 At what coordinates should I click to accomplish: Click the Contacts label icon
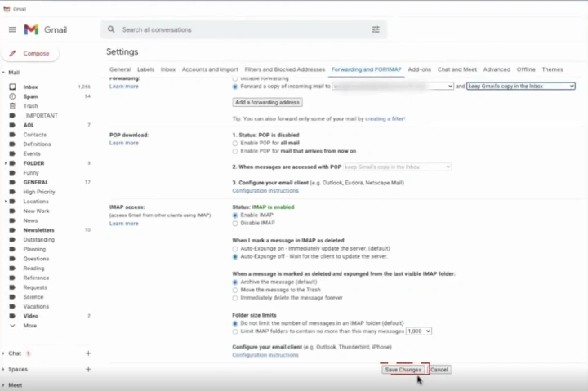pyautogui.click(x=12, y=134)
